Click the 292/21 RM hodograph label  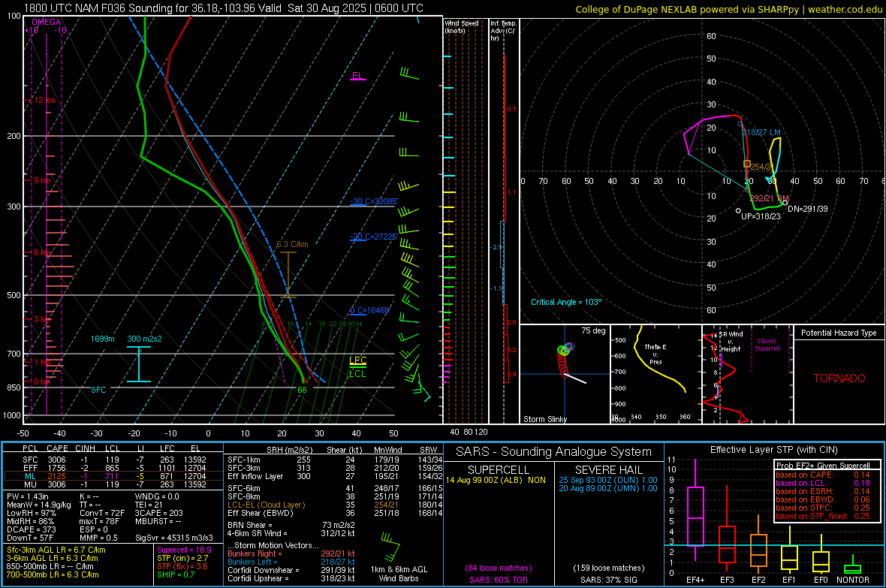click(x=769, y=198)
